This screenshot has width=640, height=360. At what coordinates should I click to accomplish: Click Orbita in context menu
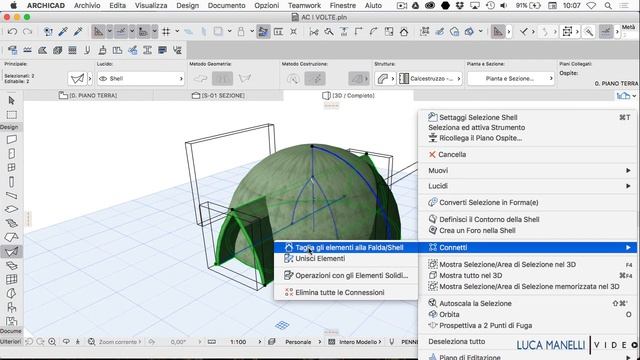coord(529,314)
